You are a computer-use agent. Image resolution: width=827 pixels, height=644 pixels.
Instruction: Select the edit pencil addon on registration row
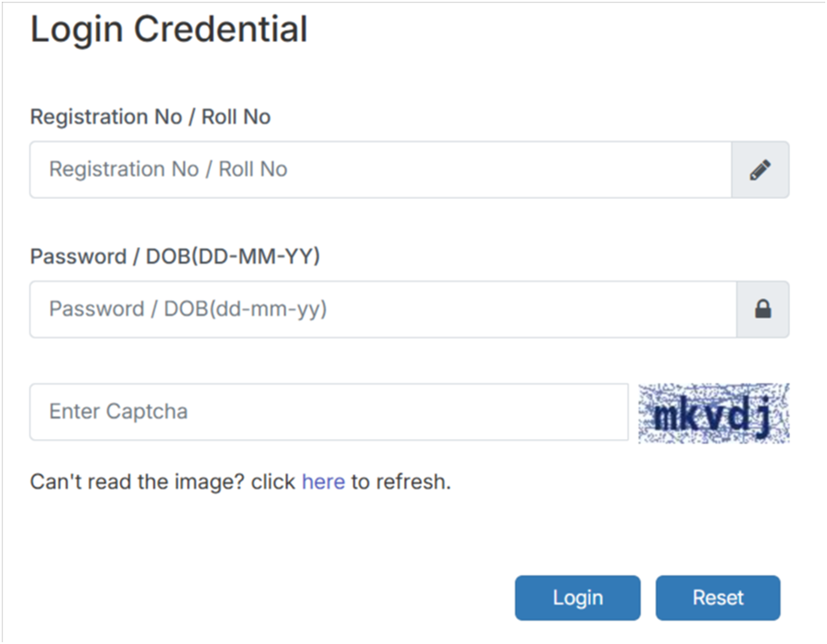tap(760, 170)
